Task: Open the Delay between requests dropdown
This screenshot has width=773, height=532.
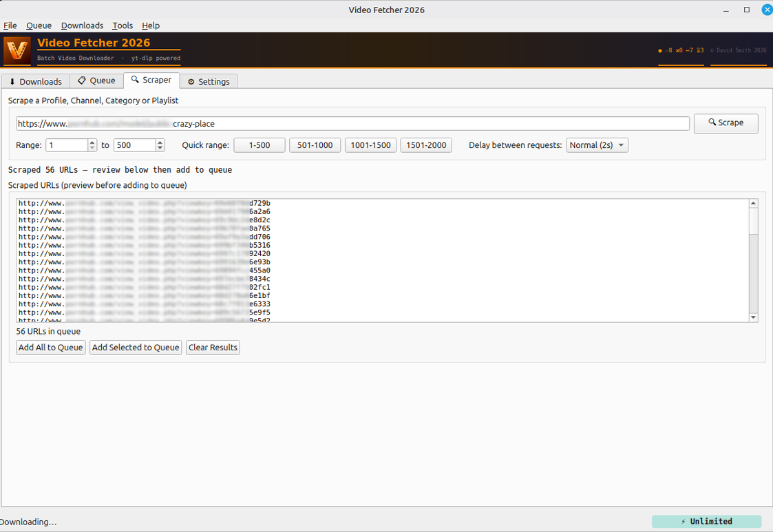Action: [x=597, y=145]
